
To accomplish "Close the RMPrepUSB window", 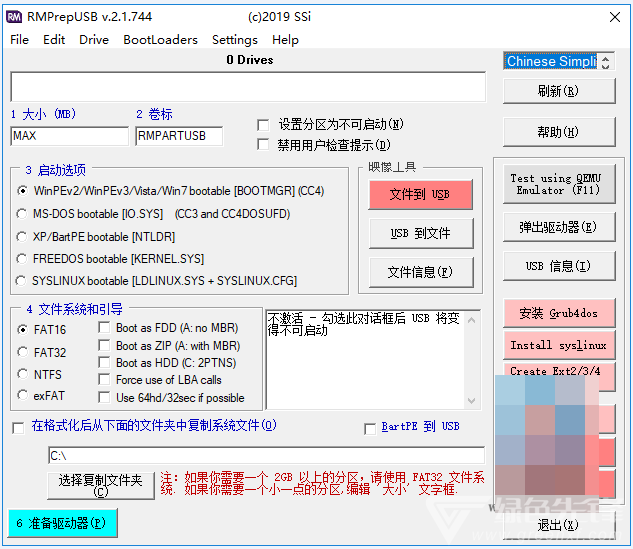I will (615, 17).
